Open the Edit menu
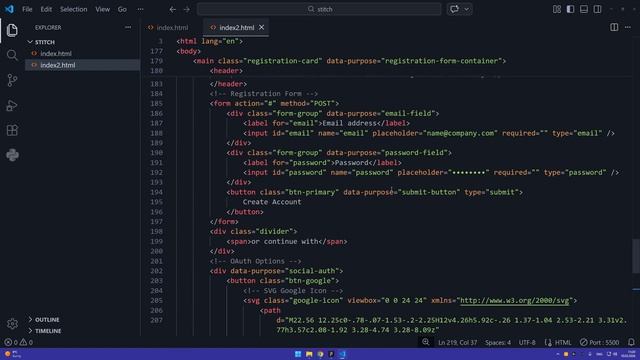 pyautogui.click(x=46, y=9)
